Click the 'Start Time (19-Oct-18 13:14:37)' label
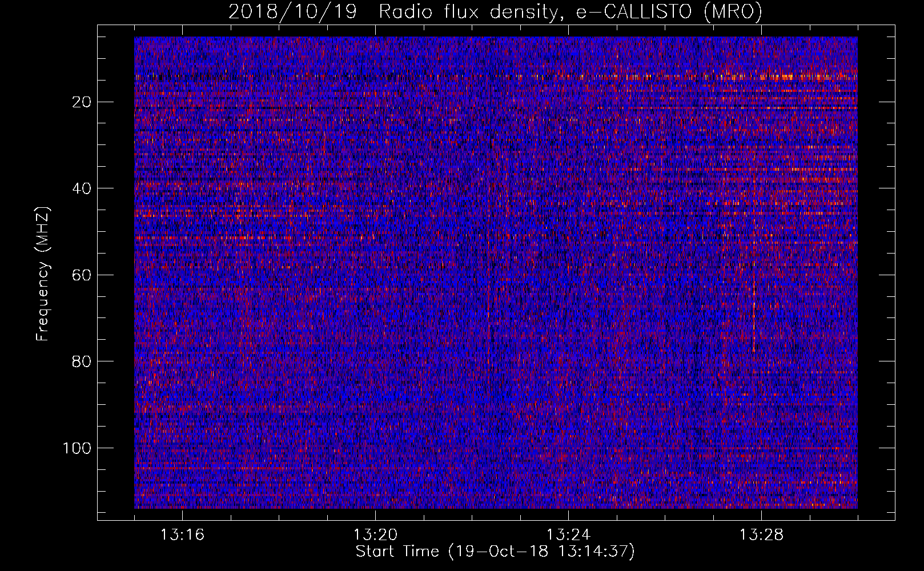Image resolution: width=924 pixels, height=571 pixels. [x=495, y=552]
